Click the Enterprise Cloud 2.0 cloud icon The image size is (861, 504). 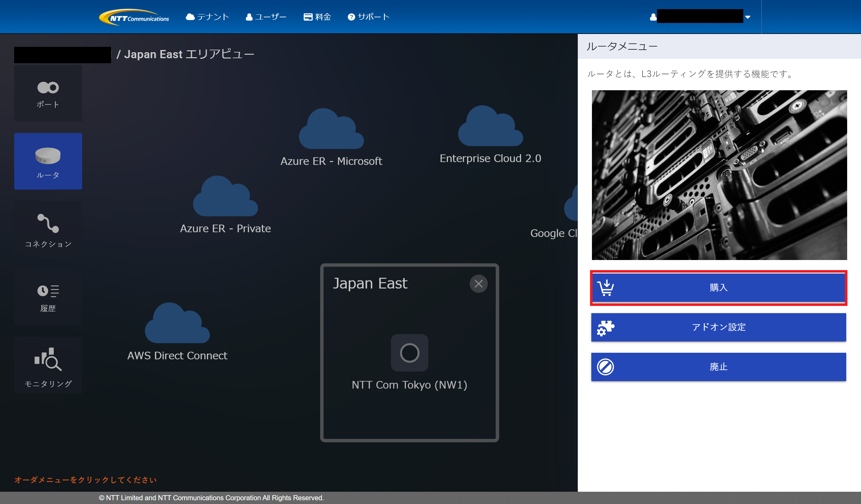[x=490, y=128]
